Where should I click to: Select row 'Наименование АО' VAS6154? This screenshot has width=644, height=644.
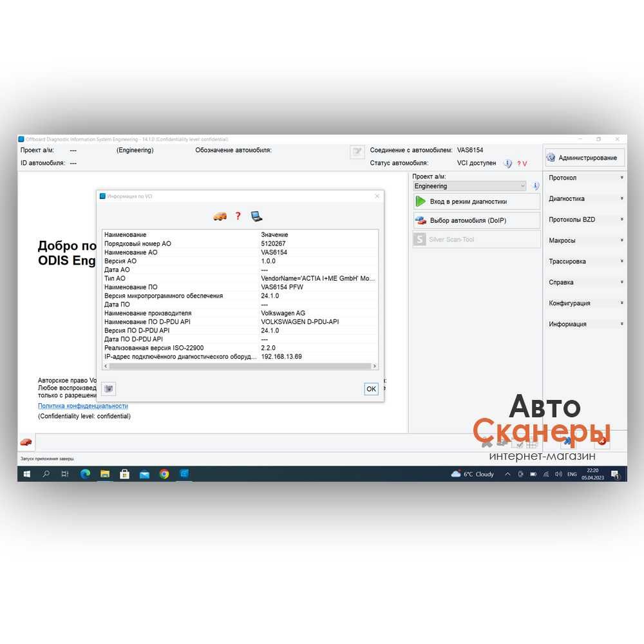[240, 252]
